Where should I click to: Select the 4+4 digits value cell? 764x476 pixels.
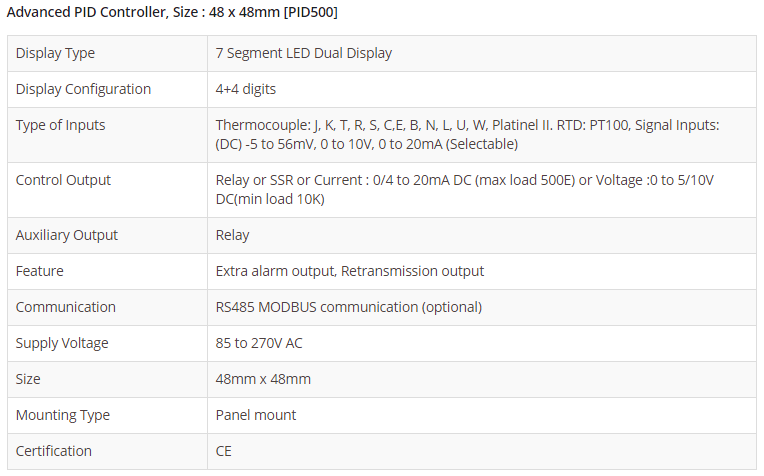click(246, 89)
